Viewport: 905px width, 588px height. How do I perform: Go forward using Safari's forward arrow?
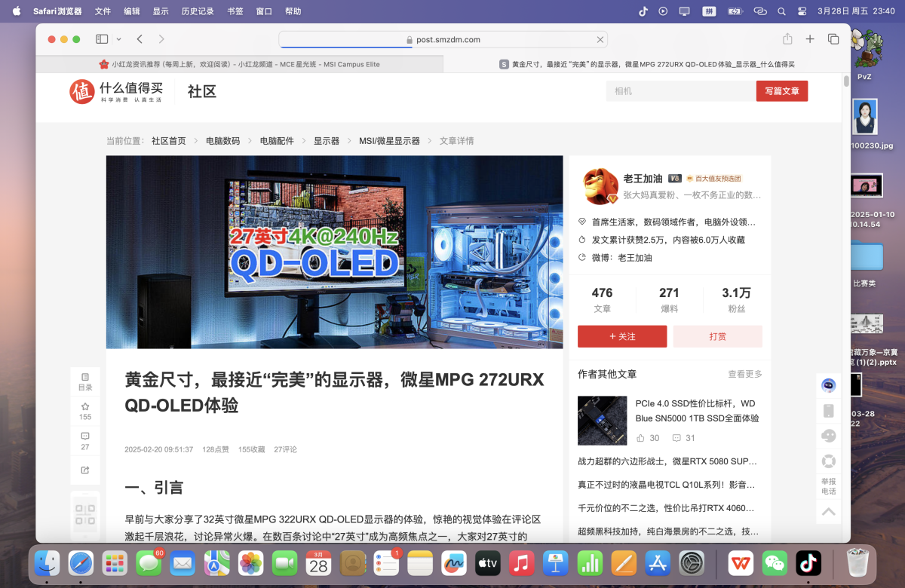161,39
